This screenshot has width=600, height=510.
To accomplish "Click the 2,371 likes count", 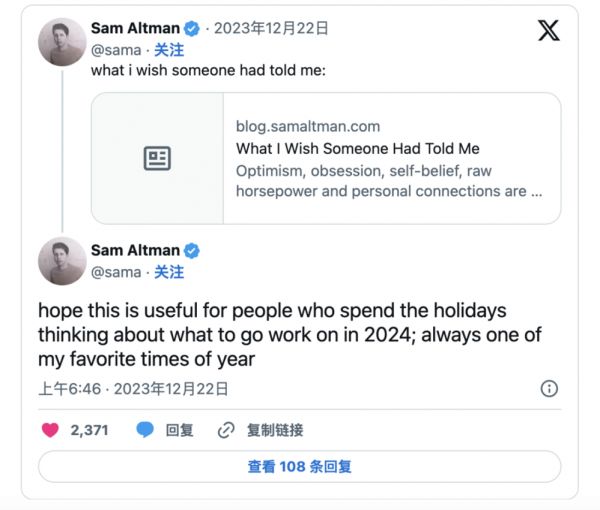I will [89, 430].
